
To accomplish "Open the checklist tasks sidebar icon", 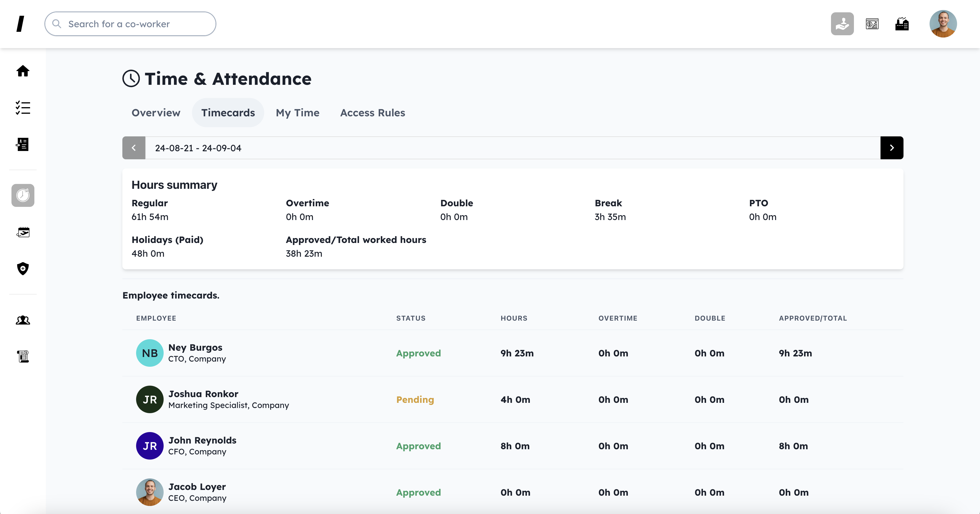I will (x=23, y=108).
